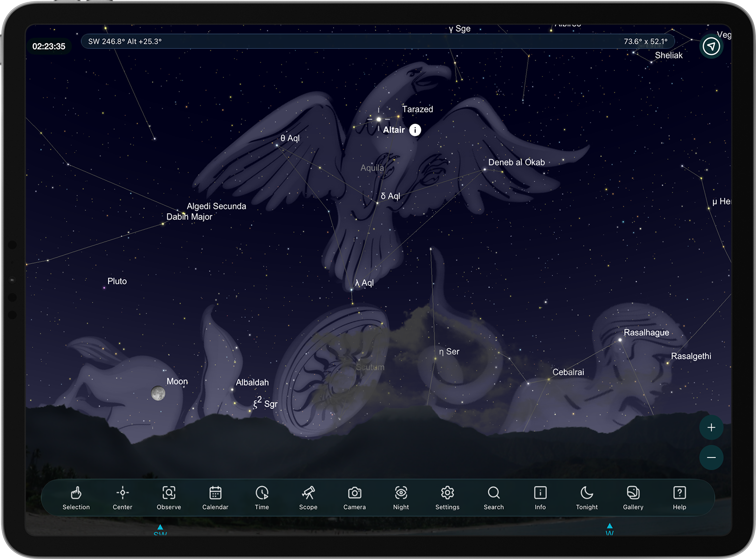Viewport: 756px width, 559px height.
Task: Activate the Camera view
Action: (x=354, y=498)
